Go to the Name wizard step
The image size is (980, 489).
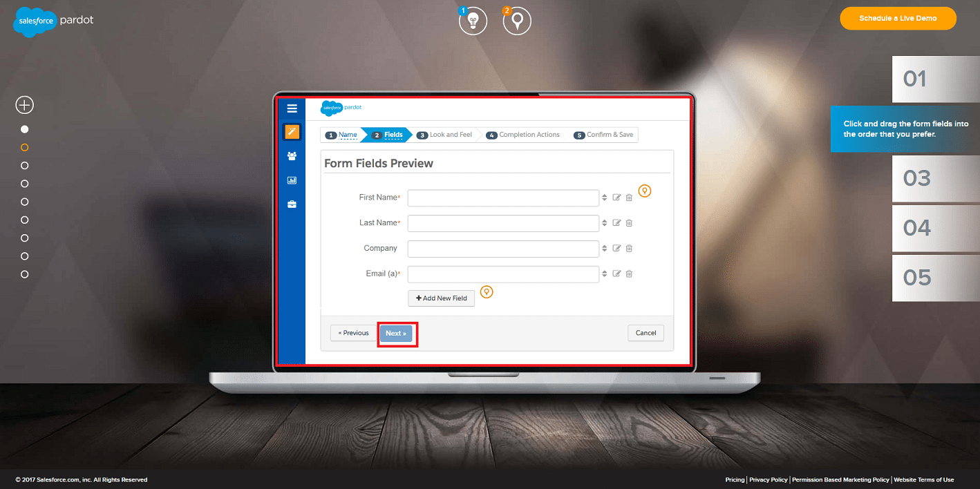(341, 135)
